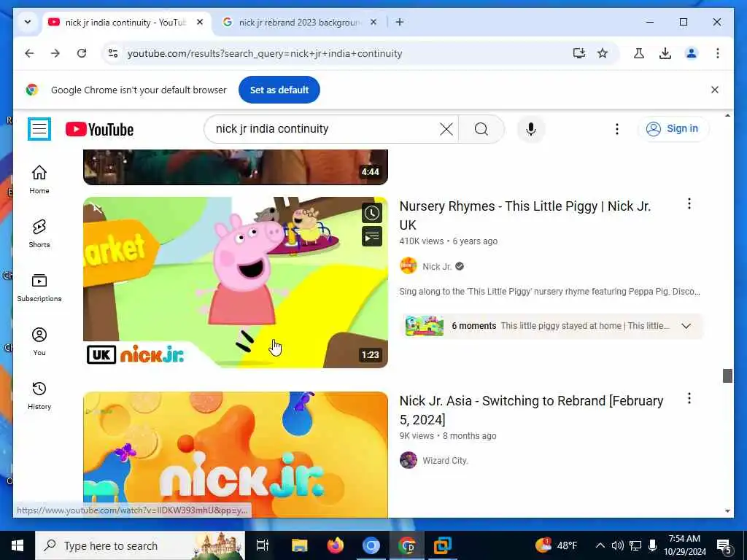The height and width of the screenshot is (560, 747).
Task: Switch to the nick jr rebrand 2023 tab
Action: click(x=298, y=23)
